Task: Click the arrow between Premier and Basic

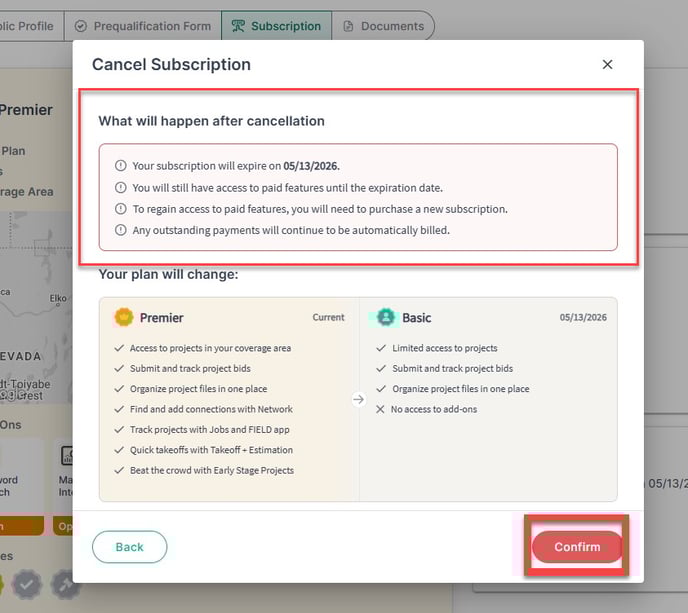Action: (358, 399)
